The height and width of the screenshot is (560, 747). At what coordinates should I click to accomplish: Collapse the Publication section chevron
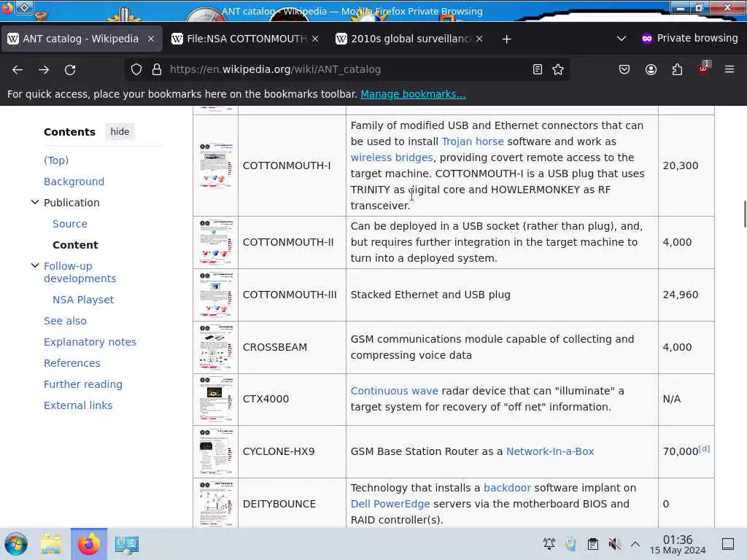(35, 202)
